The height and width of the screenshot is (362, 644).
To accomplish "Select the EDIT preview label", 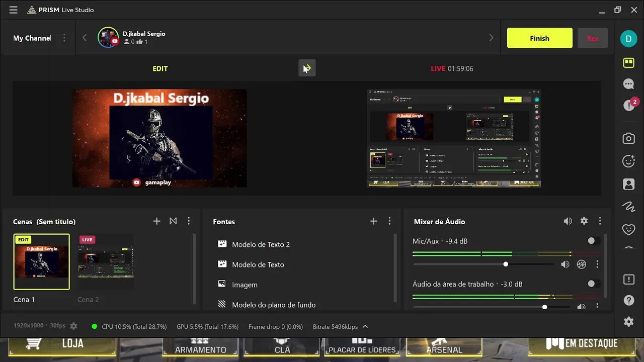I will click(x=160, y=68).
